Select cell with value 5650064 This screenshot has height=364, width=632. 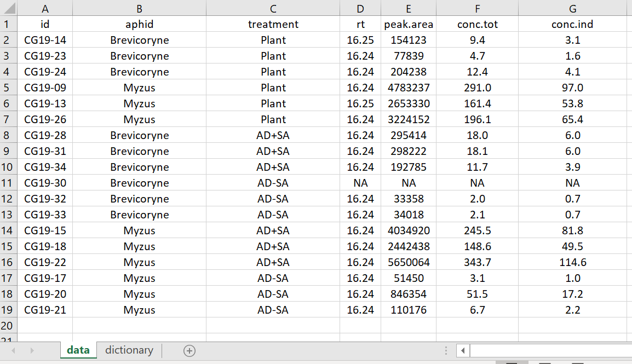click(x=409, y=262)
